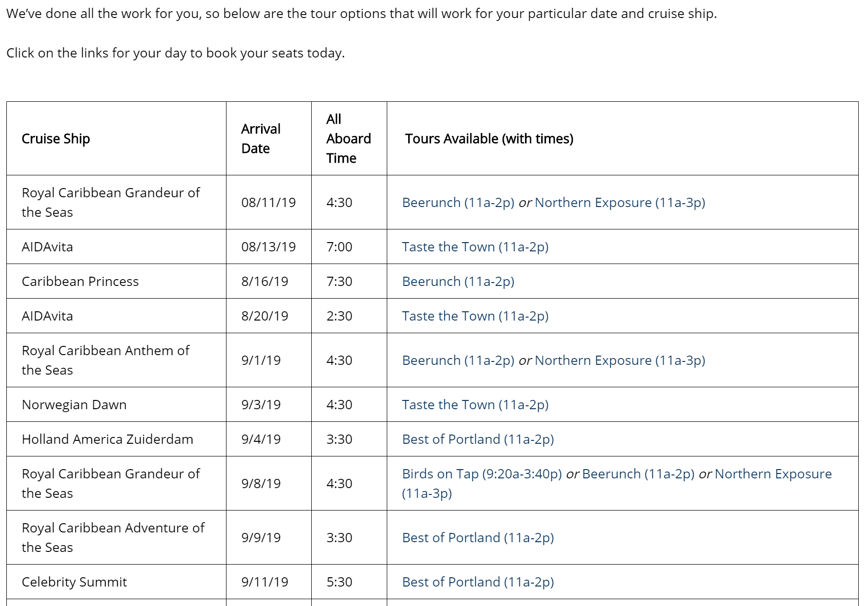Open Beerunch link in the 9/8/19 row
868x606 pixels.
pos(638,473)
